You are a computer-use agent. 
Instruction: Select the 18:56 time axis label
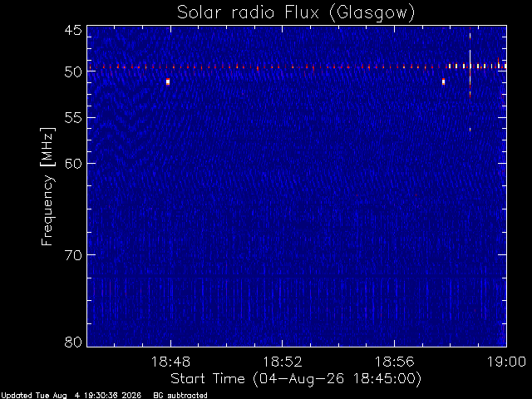pyautogui.click(x=394, y=362)
